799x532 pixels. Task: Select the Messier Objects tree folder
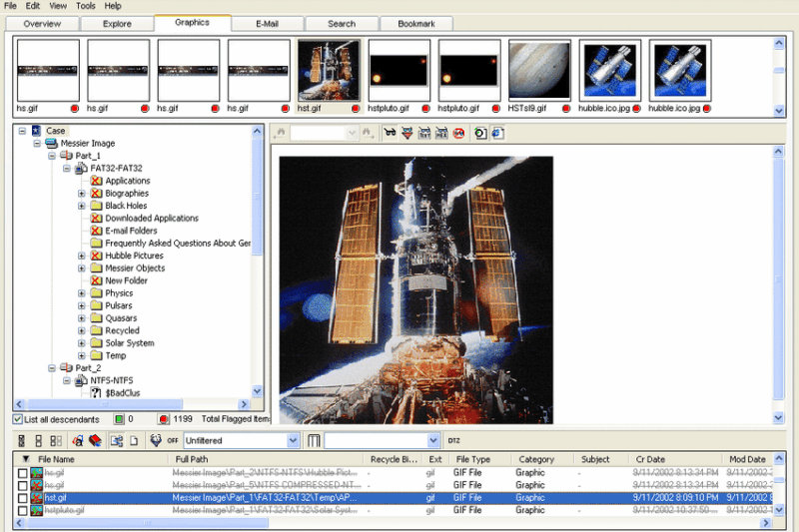tap(135, 268)
